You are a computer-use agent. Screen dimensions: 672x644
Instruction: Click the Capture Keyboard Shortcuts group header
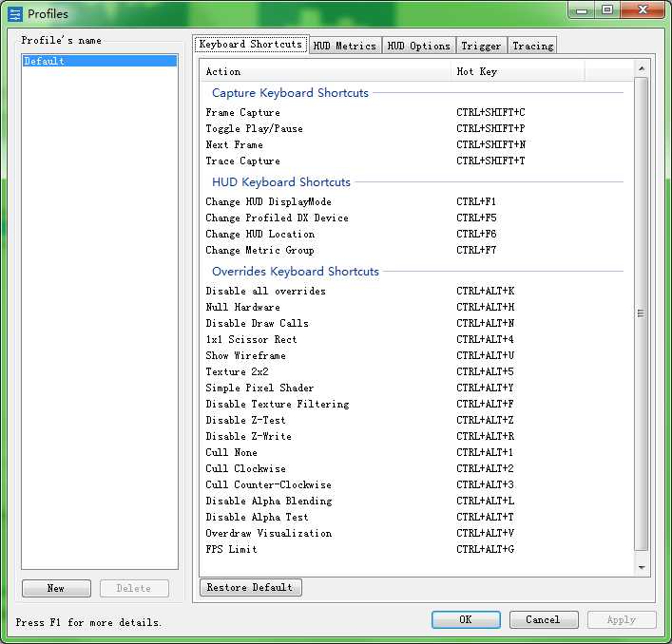click(290, 93)
